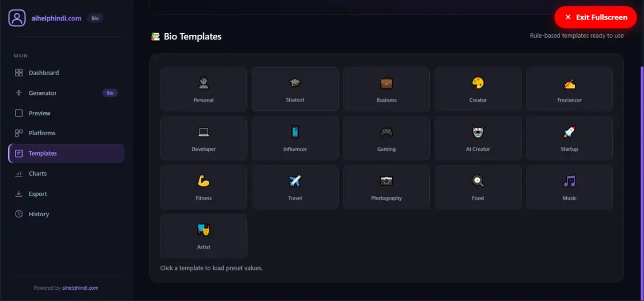Select the Photography camera icon
Viewport: 644px width, 301px height.
coord(386,181)
